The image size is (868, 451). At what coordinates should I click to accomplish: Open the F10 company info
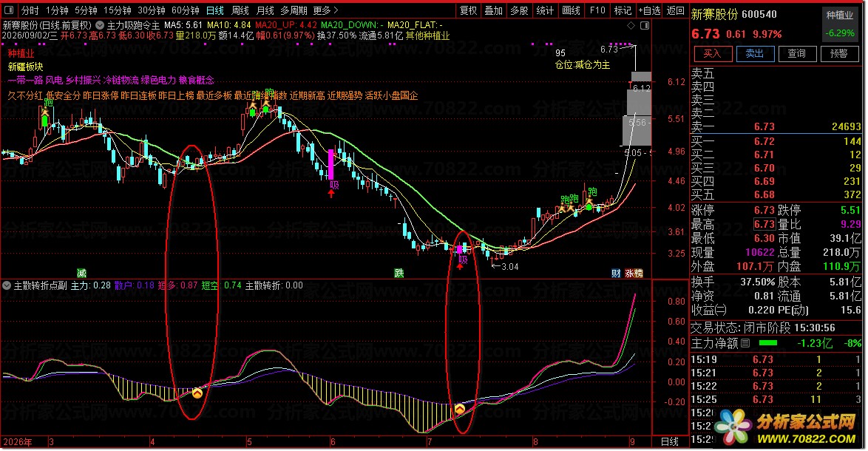point(597,10)
